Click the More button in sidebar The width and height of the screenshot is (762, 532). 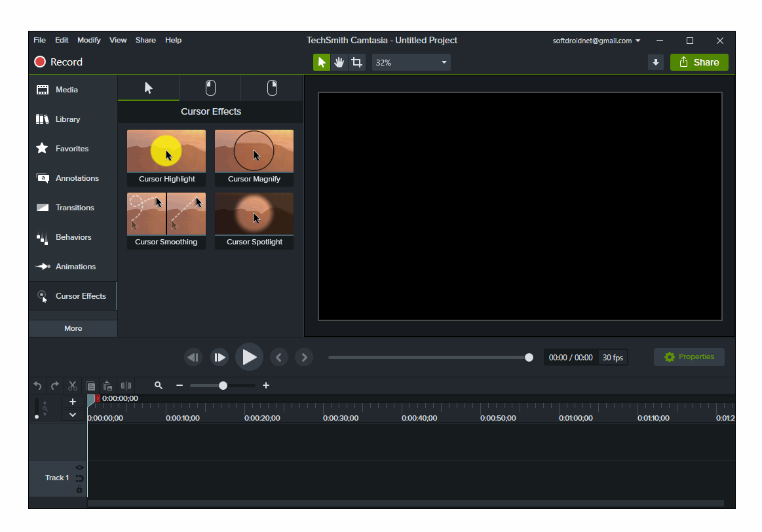[73, 328]
